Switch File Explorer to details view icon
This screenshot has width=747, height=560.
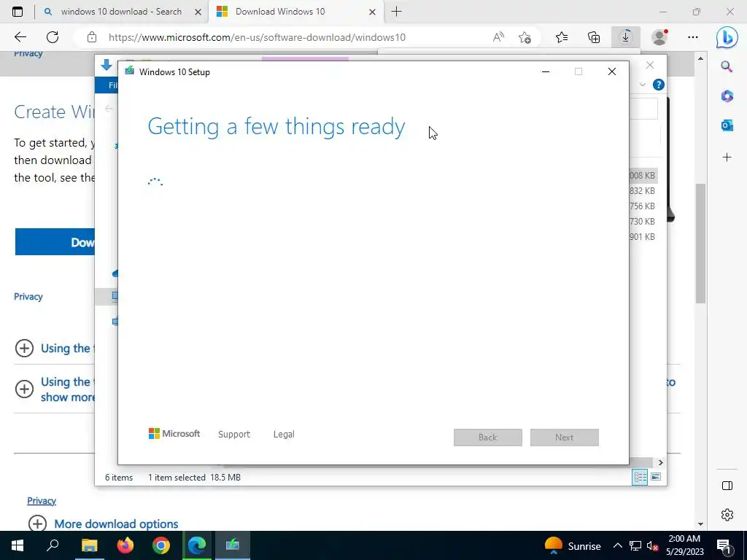640,477
